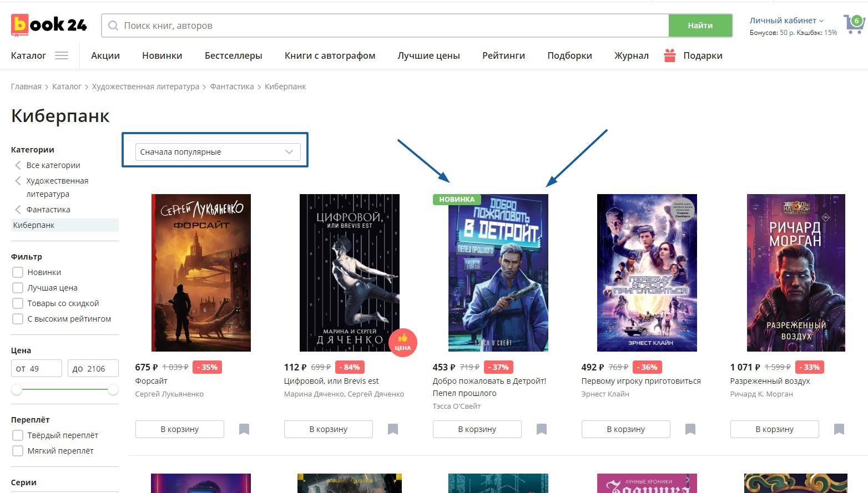This screenshot has height=493, width=868.
Task: Bookmark the book Разреженный воздух
Action: point(839,429)
